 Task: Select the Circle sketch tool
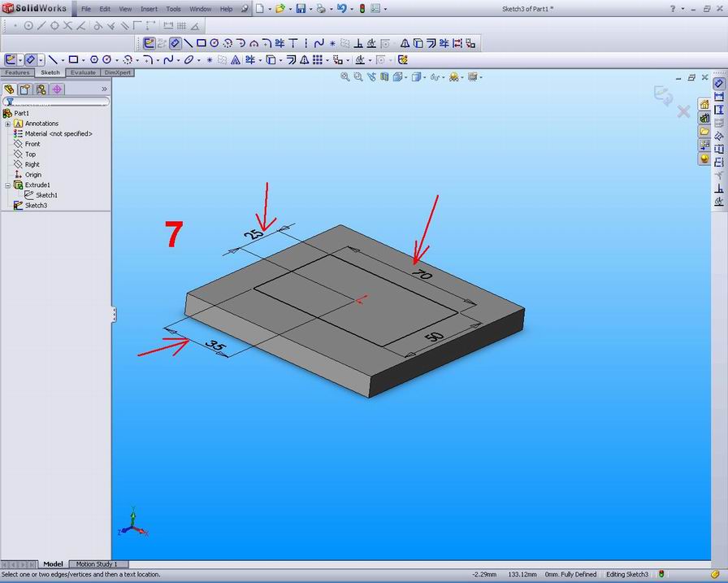tap(95, 59)
